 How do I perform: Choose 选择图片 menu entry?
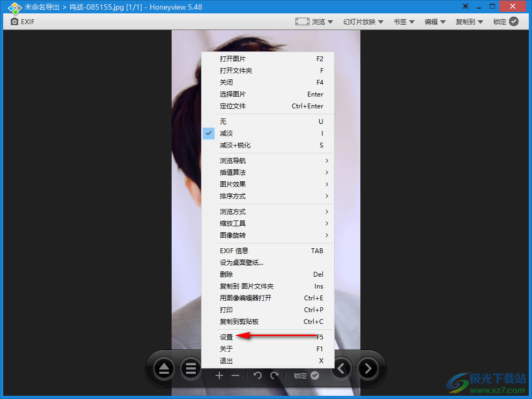[x=268, y=94]
